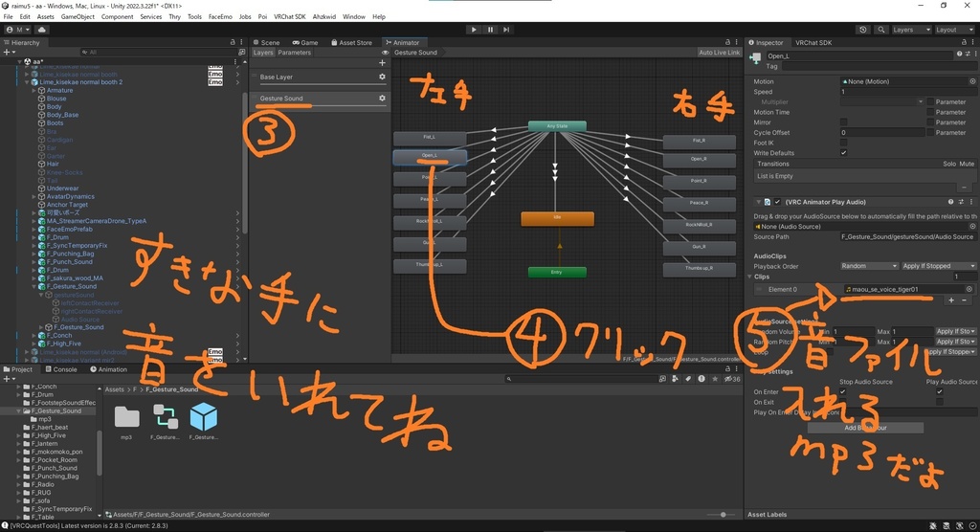980x532 pixels.
Task: Open Apply If Stopped dropdown for clips
Action: [x=938, y=266]
